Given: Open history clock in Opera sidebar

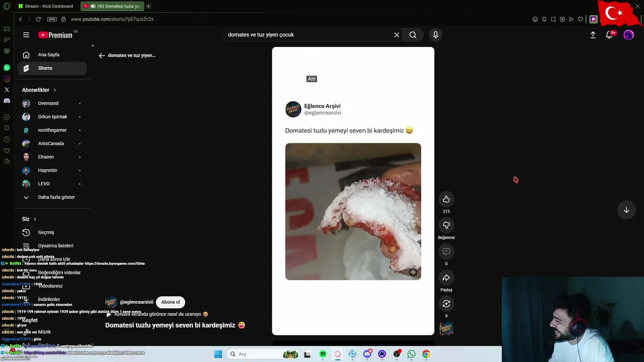Looking at the screenshot, I should pos(7,139).
